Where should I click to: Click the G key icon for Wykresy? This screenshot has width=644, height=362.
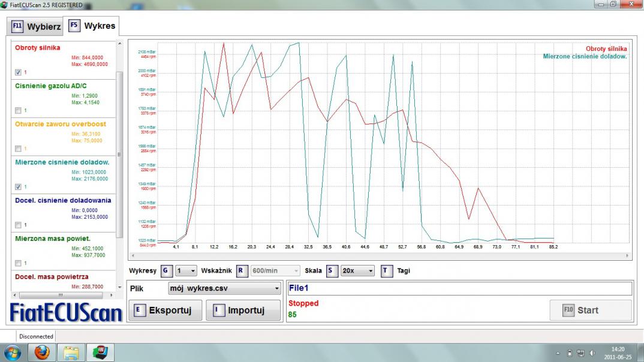(x=166, y=270)
